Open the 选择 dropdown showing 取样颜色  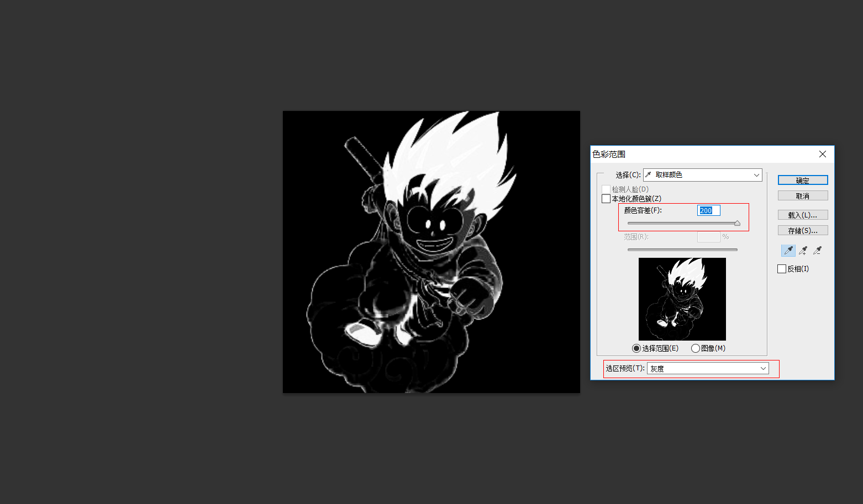click(x=703, y=175)
